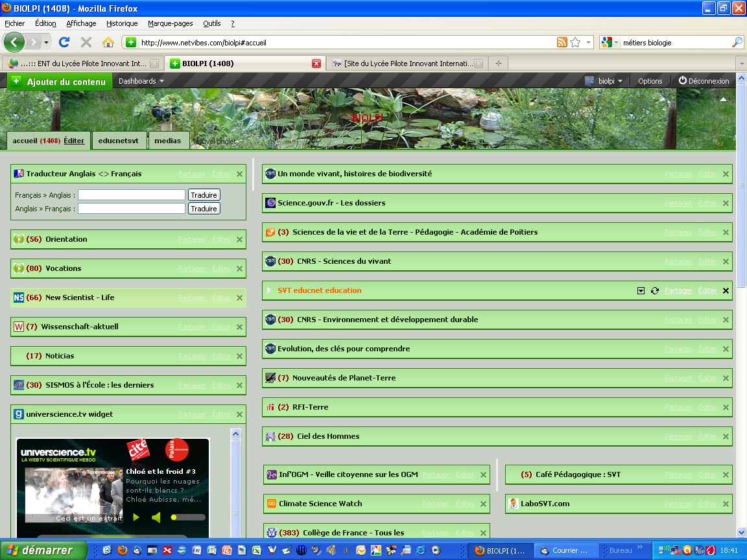Close the Traducteur Anglais <> Français widget
747x560 pixels.
[239, 174]
